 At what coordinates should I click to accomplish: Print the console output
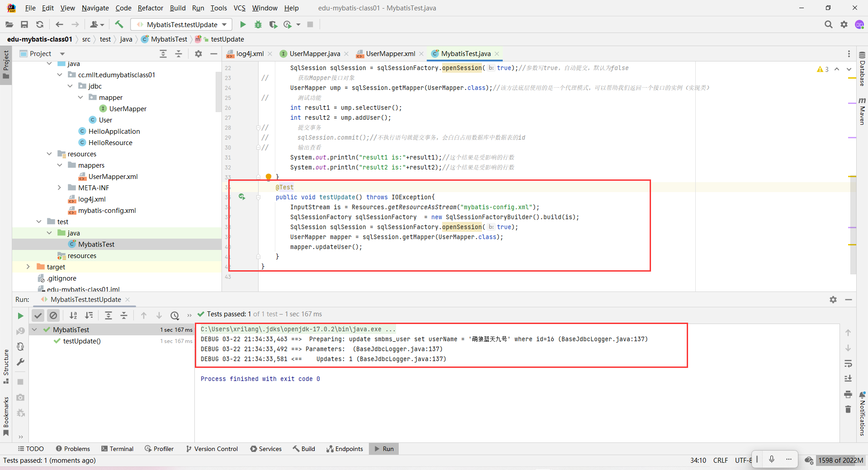coord(848,394)
